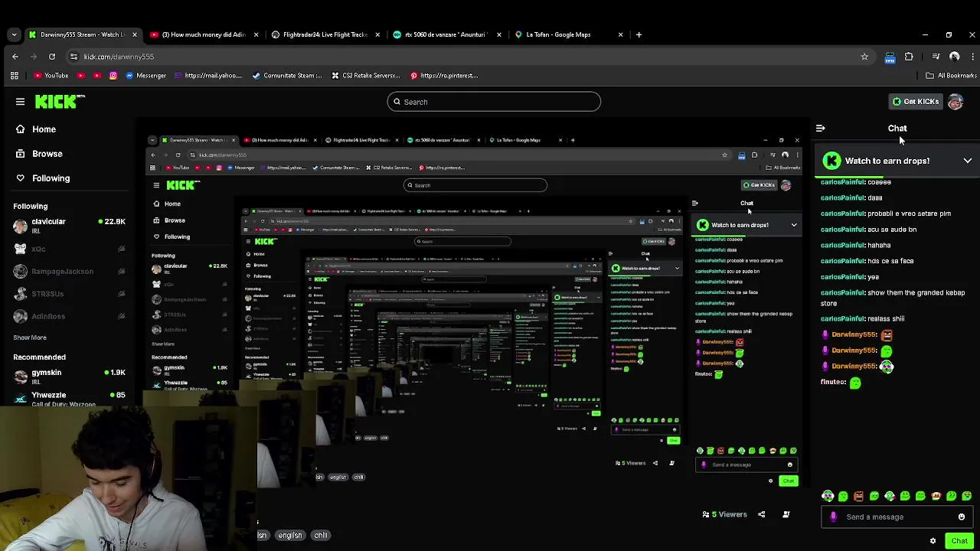980x551 pixels.
Task: Open the Messenger bookmark
Action: pyautogui.click(x=145, y=76)
